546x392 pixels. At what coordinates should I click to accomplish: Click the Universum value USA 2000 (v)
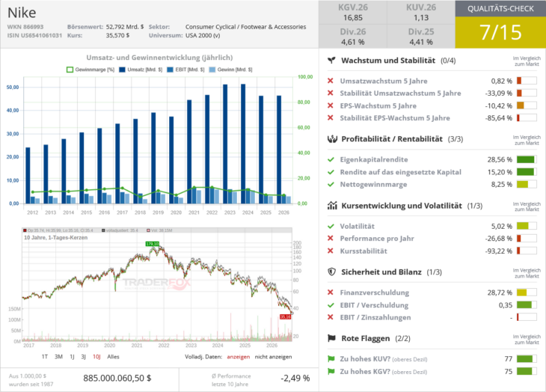point(203,35)
